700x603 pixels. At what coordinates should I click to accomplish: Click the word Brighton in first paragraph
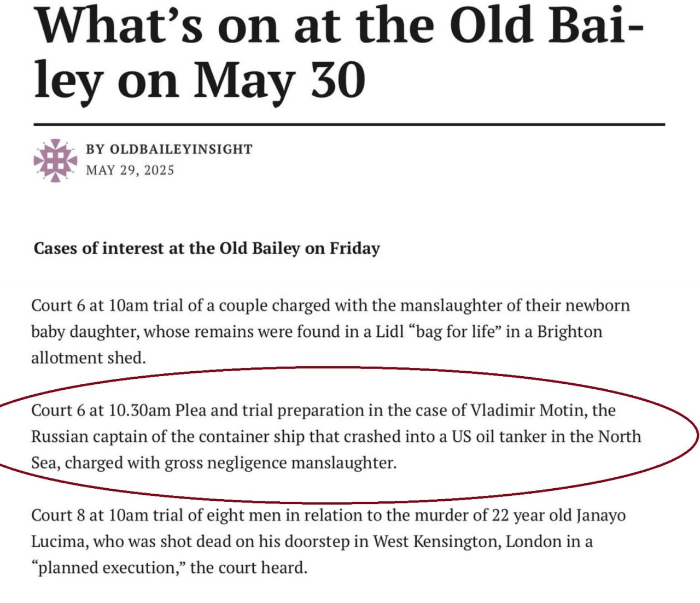pos(569,332)
